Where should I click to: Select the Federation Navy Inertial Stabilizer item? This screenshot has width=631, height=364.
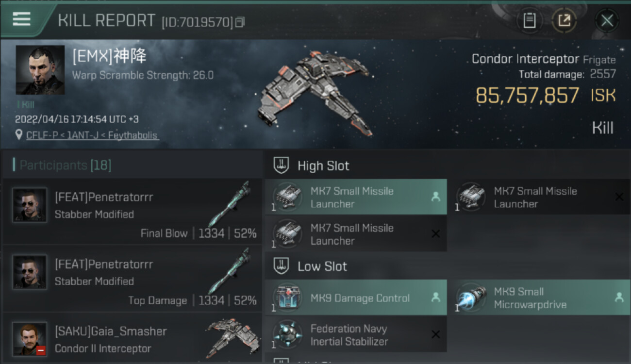356,334
